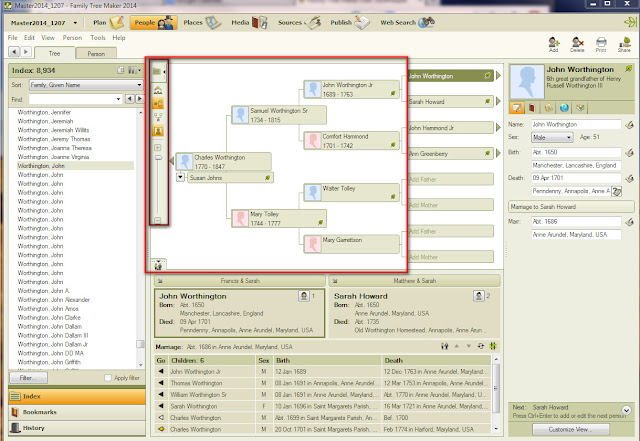Screen dimensions: 640x441
Task: Open the Sources workspace
Action: (299, 22)
